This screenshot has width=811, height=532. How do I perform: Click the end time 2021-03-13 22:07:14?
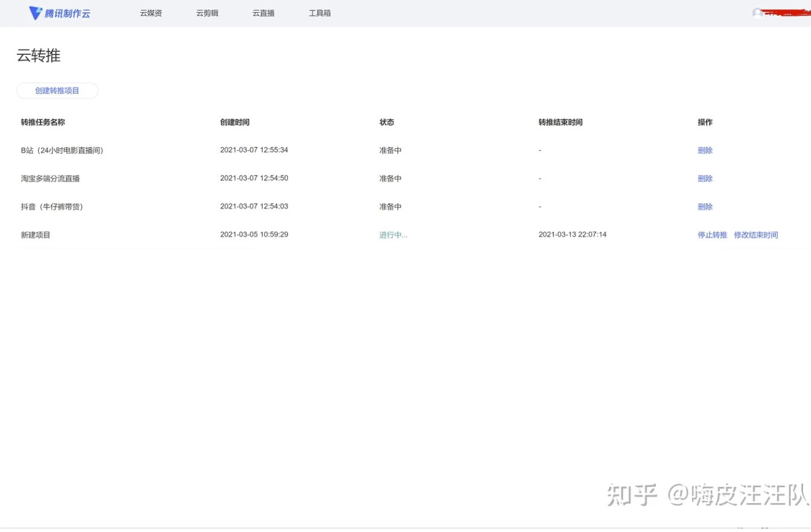click(x=572, y=235)
